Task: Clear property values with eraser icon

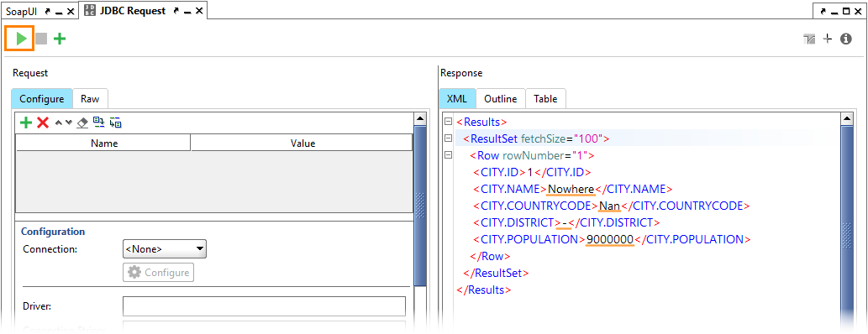Action: click(x=82, y=123)
